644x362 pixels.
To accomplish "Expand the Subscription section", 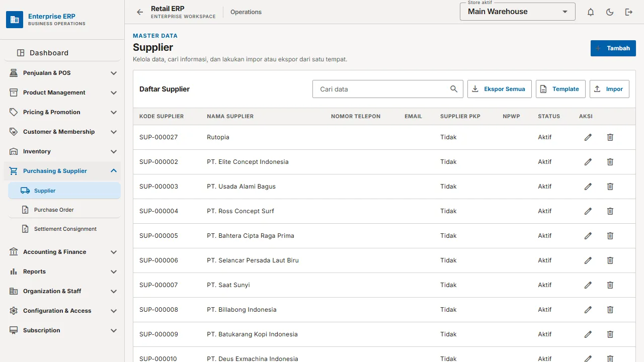I will pyautogui.click(x=63, y=330).
